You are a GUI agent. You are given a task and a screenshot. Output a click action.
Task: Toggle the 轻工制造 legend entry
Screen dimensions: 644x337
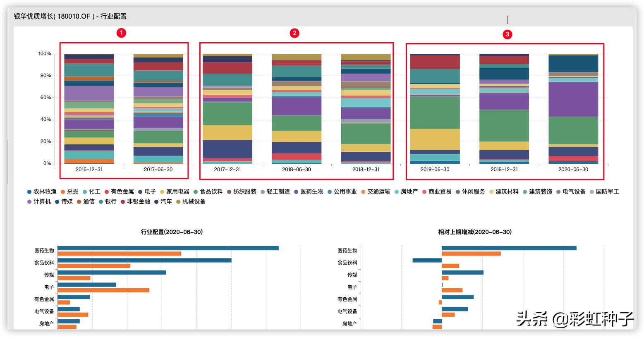click(x=275, y=192)
